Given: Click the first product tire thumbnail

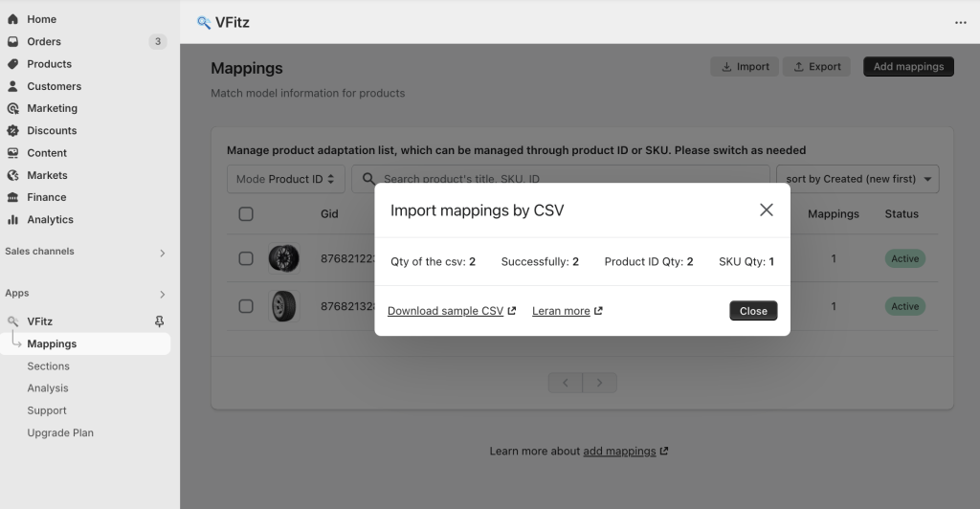Looking at the screenshot, I should pos(283,258).
